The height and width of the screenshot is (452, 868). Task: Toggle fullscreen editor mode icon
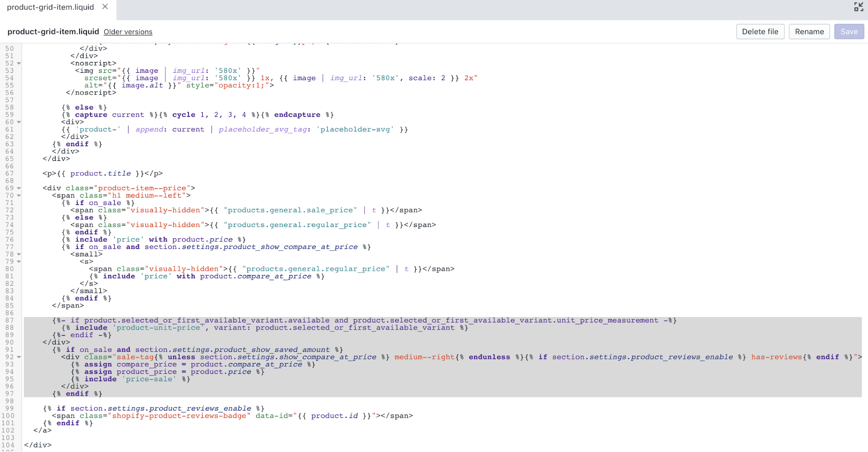point(858,7)
